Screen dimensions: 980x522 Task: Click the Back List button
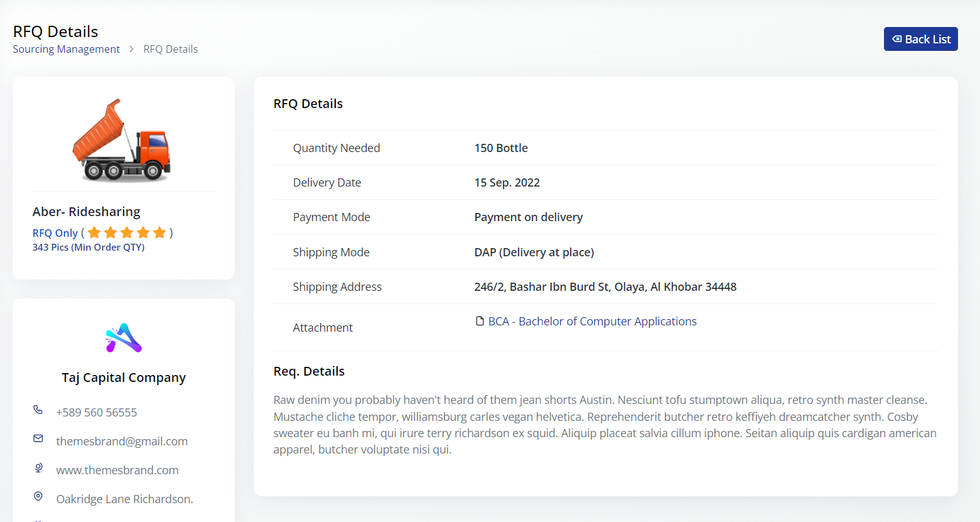pyautogui.click(x=920, y=39)
